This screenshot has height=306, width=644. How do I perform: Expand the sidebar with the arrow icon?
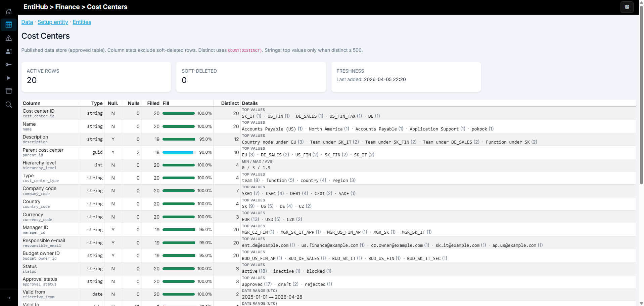[9, 298]
